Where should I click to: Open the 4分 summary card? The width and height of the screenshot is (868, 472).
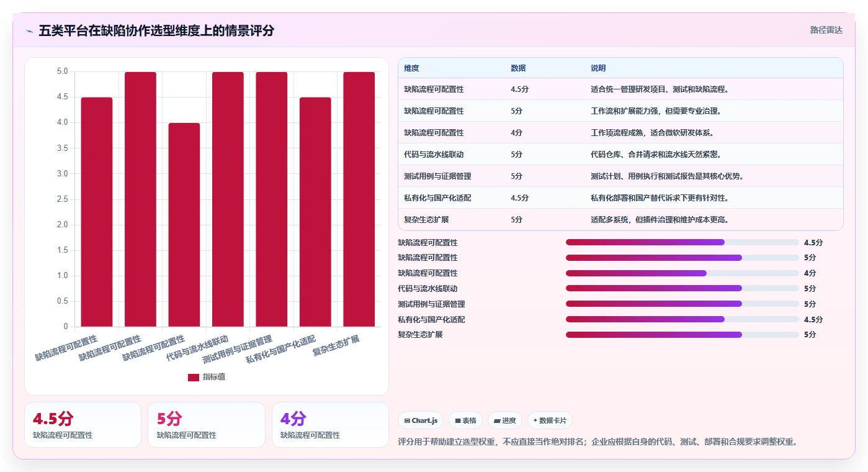(330, 425)
